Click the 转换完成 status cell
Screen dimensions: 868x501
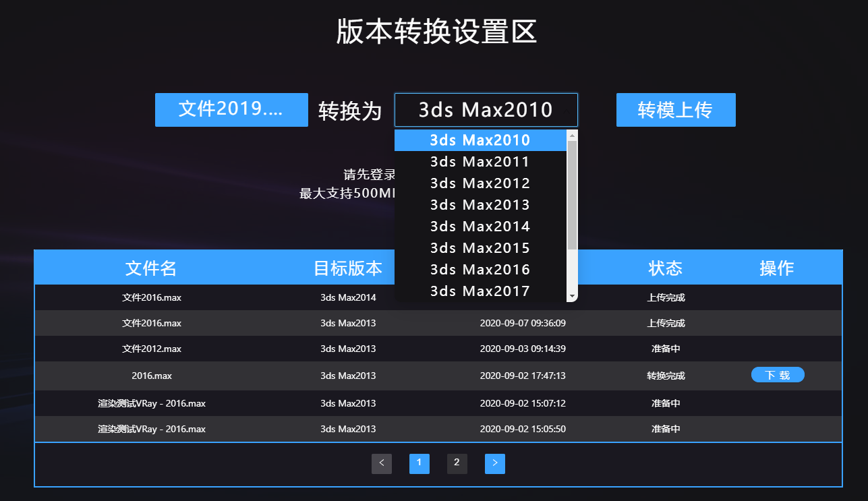coord(666,376)
